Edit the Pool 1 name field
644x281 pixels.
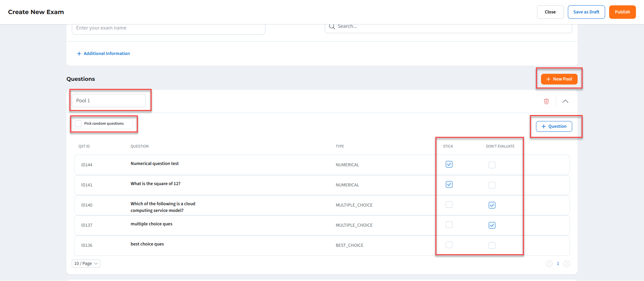click(109, 101)
